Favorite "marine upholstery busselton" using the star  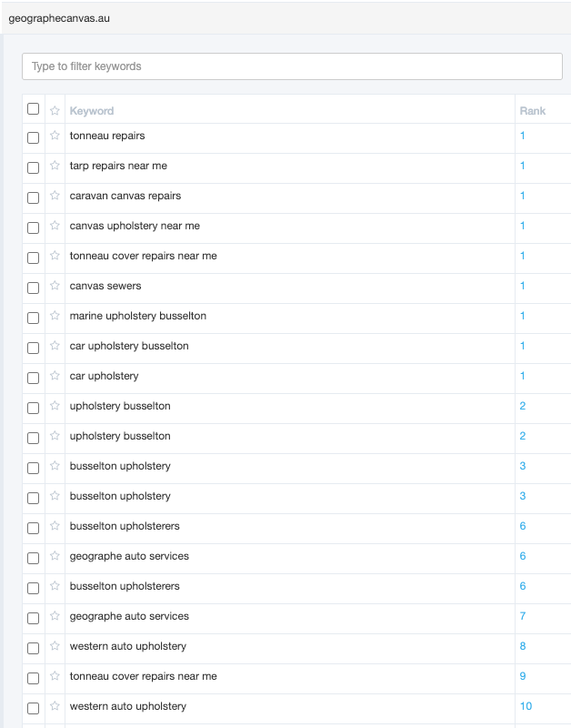(54, 316)
